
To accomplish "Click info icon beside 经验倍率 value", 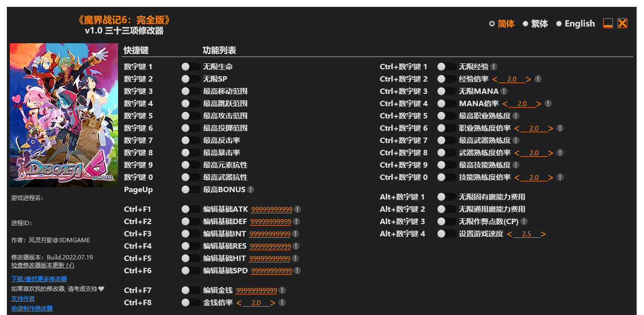I will click(538, 79).
